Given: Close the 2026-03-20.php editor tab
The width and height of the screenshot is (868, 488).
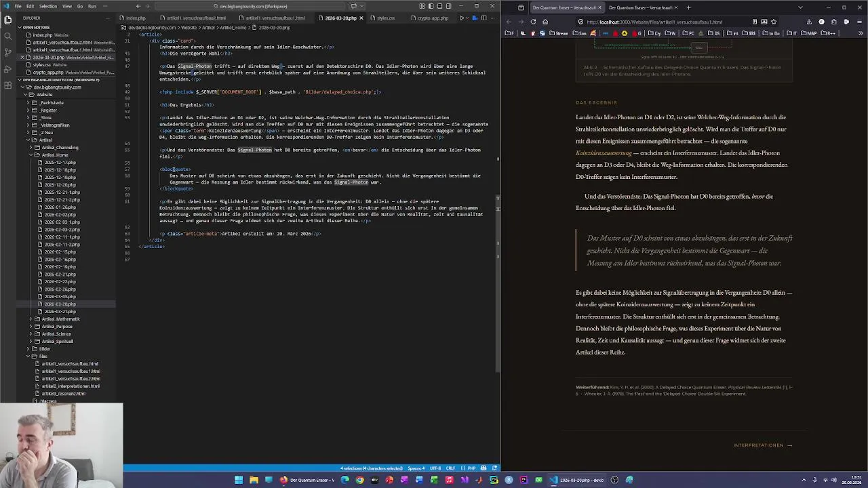Looking at the screenshot, I should (361, 18).
